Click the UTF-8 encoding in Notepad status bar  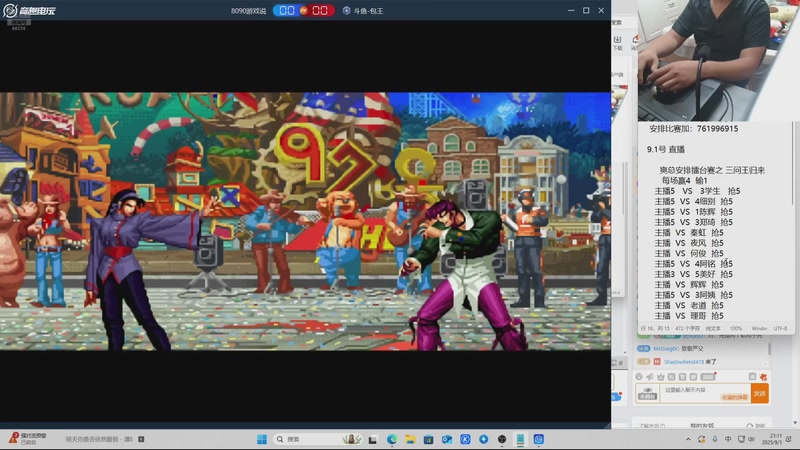point(780,329)
